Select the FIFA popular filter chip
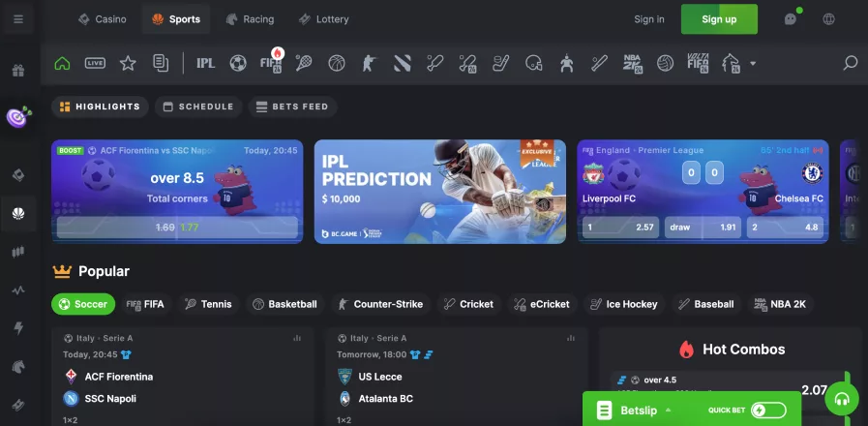The height and width of the screenshot is (426, 868). (x=146, y=304)
